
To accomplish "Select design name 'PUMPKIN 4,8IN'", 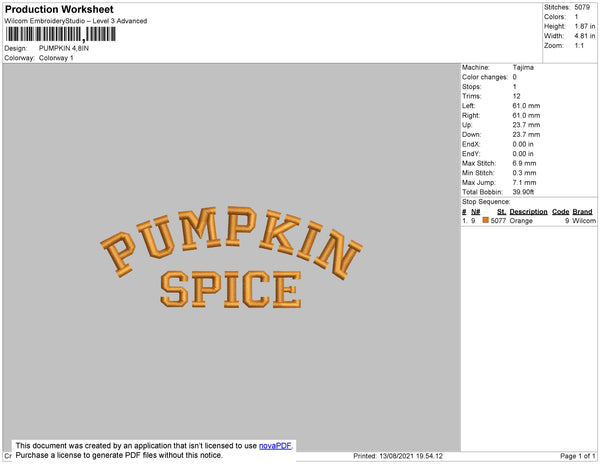I will click(64, 48).
